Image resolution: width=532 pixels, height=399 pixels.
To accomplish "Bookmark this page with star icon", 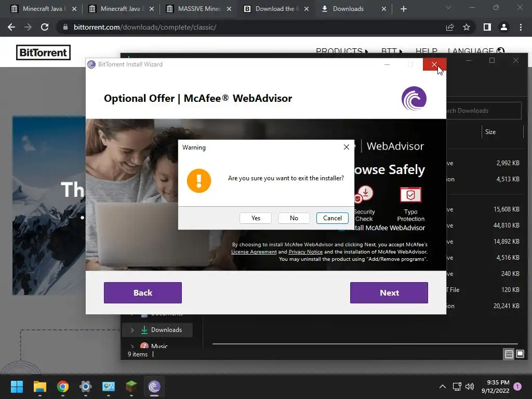I will (467, 27).
